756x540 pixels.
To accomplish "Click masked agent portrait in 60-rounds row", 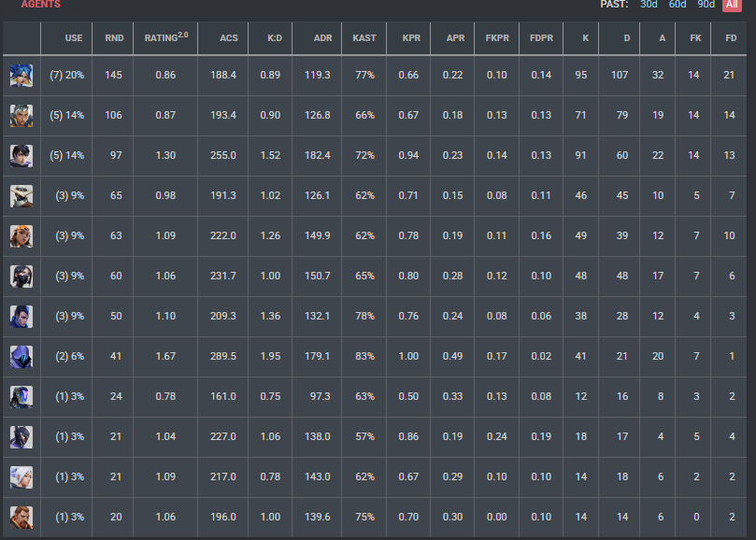I will [x=21, y=277].
